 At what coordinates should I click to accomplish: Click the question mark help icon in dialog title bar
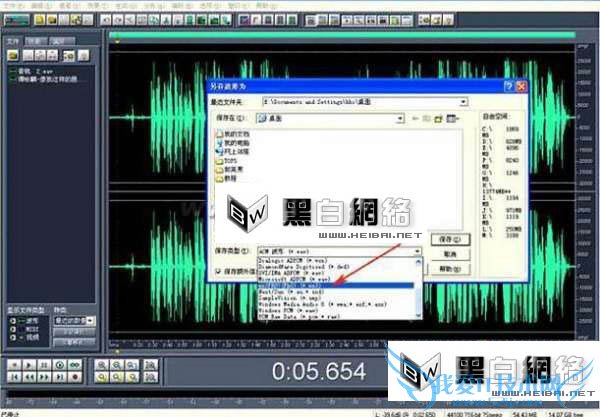pyautogui.click(x=509, y=87)
